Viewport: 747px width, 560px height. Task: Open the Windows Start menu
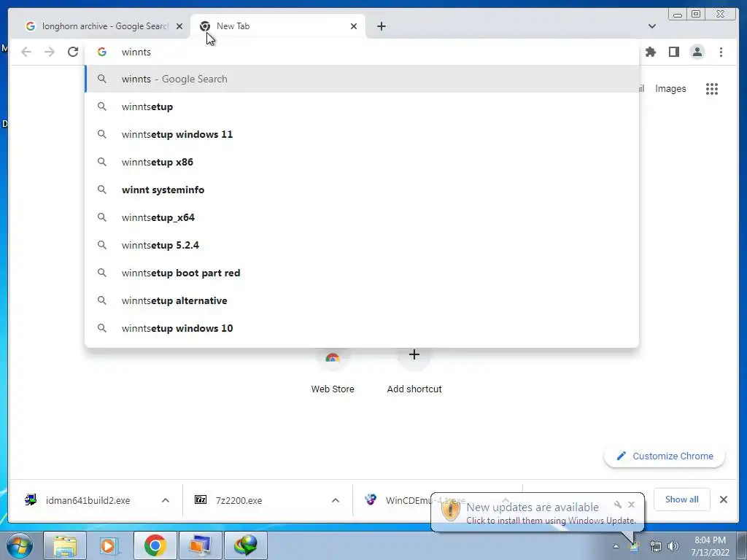pos(20,545)
